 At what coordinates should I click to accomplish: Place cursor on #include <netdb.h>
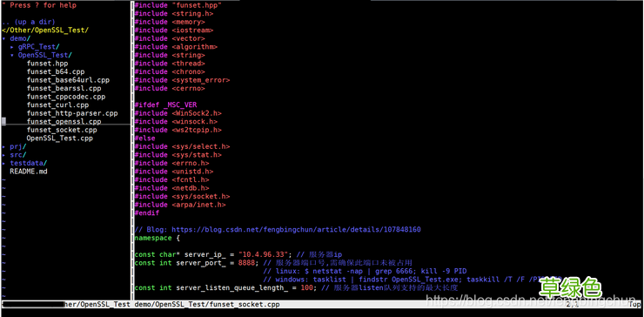click(171, 188)
